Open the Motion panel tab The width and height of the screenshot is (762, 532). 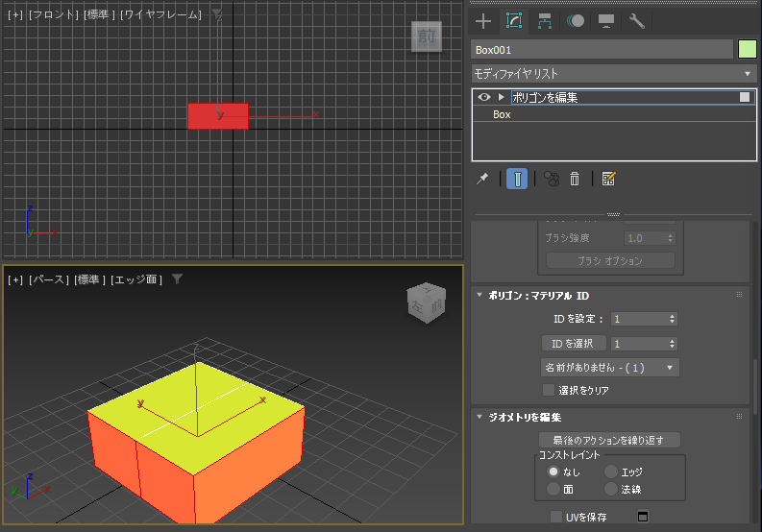click(x=576, y=21)
